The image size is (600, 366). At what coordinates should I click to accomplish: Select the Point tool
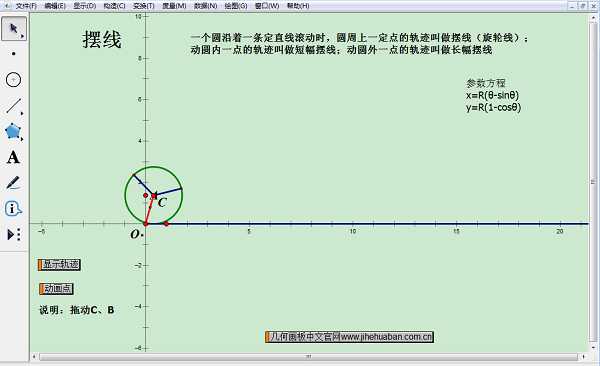click(x=14, y=54)
